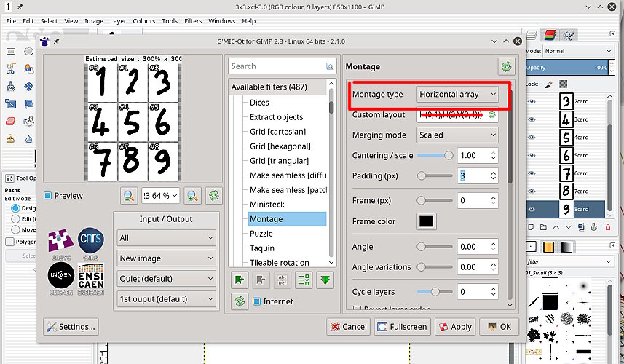
Task: Click the filter Search field
Action: click(x=282, y=66)
